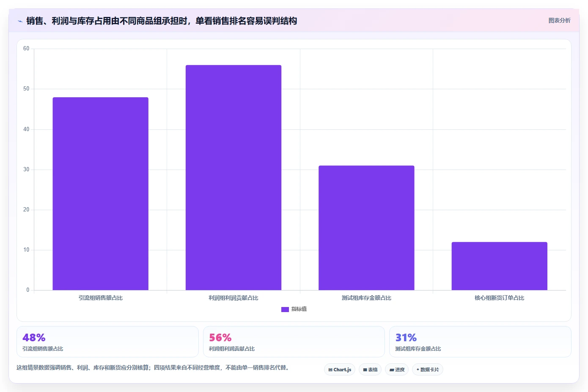Click the chart icon beside the title

(20, 21)
